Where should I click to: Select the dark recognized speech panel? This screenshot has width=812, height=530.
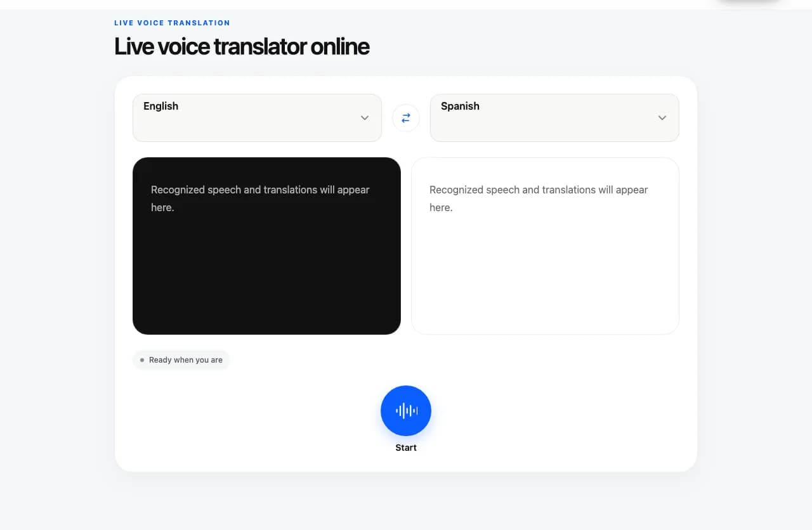click(266, 246)
